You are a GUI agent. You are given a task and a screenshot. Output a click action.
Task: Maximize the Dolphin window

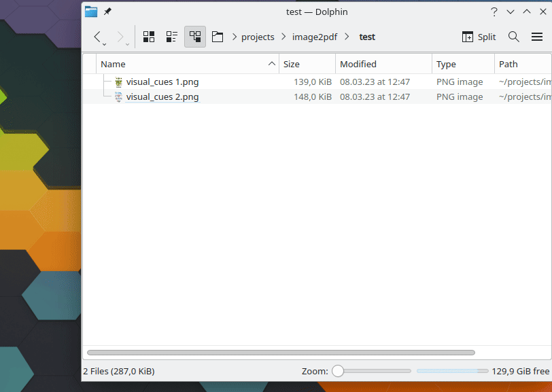[x=527, y=12]
